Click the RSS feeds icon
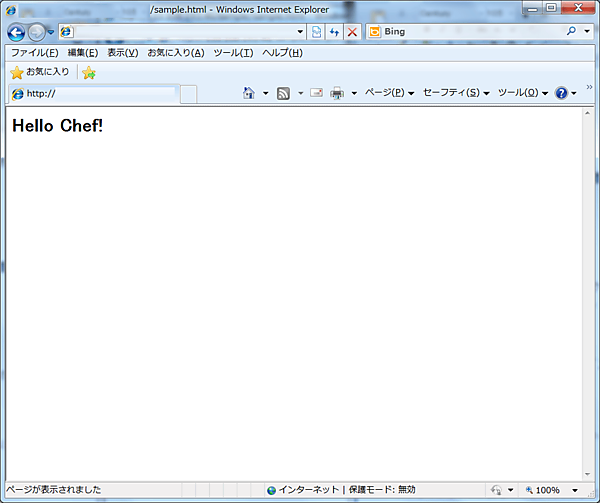The image size is (600, 503). (284, 93)
